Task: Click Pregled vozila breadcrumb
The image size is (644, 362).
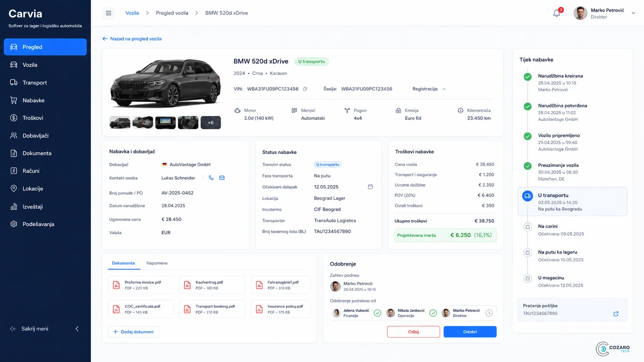Action: tap(172, 13)
